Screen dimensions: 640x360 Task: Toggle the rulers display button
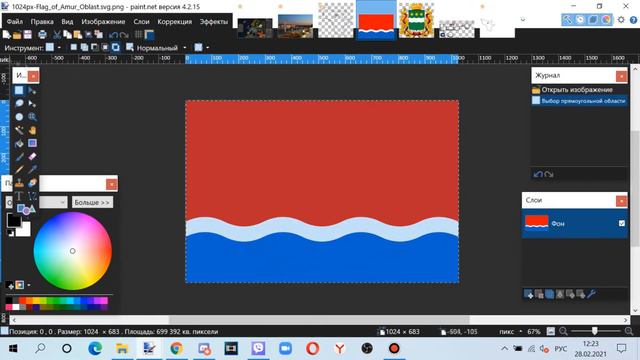[x=149, y=35]
